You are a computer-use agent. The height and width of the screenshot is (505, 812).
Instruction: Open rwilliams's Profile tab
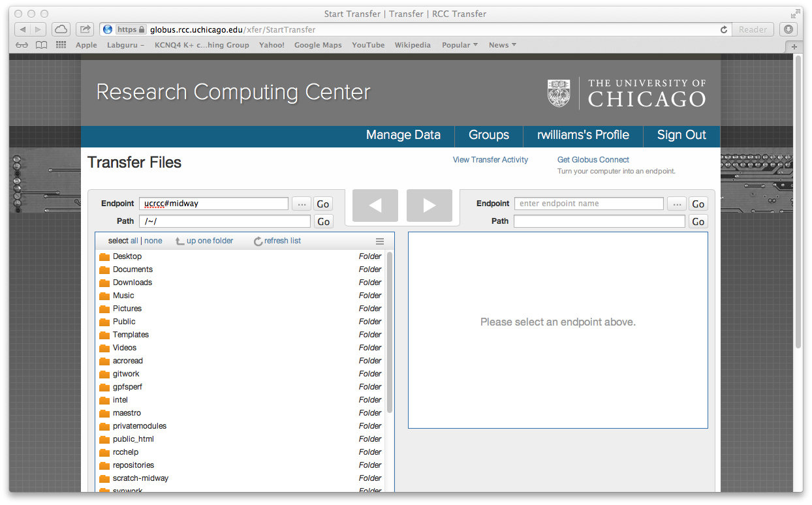pos(583,135)
